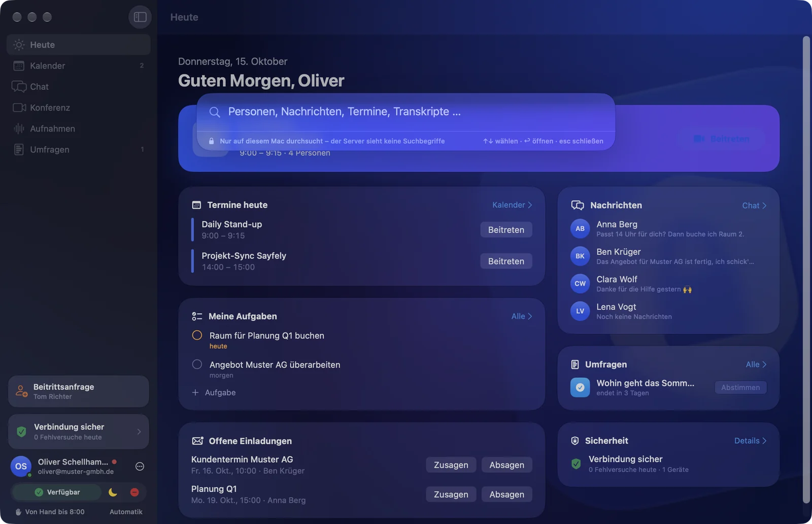Open Heute in the sidebar

click(79, 45)
